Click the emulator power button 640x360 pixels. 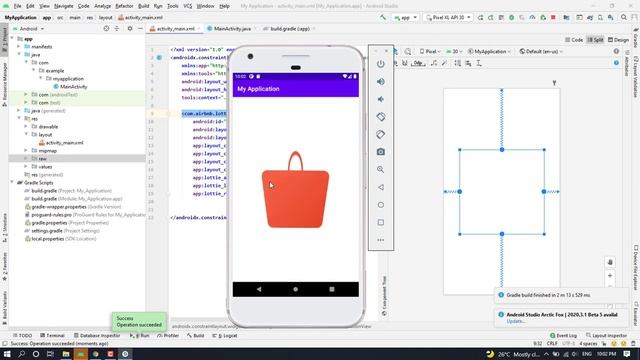380,64
